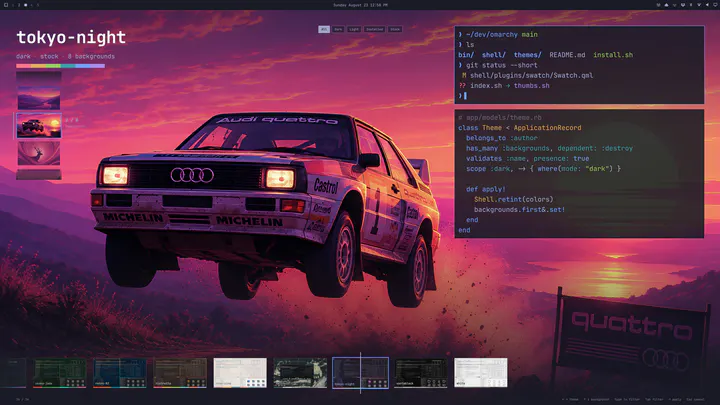This screenshot has width=720, height=405.
Task: Click the theme color palette strip
Action: pyautogui.click(x=60, y=66)
